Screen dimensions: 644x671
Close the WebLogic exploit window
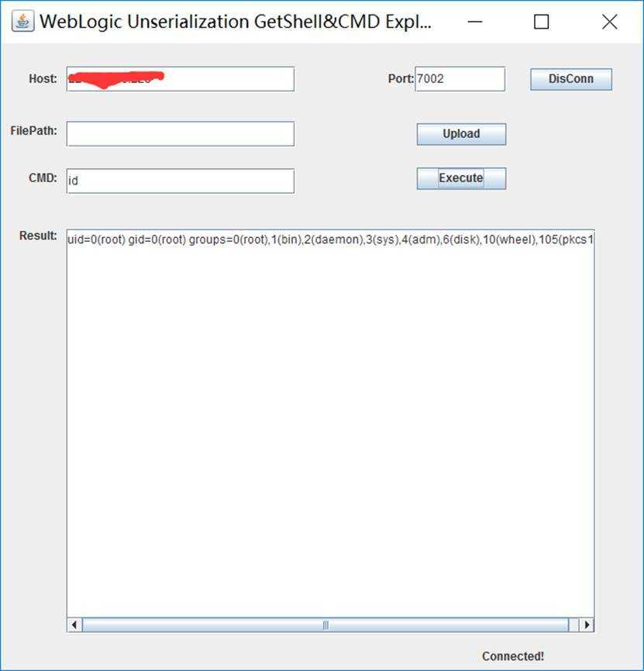609,22
